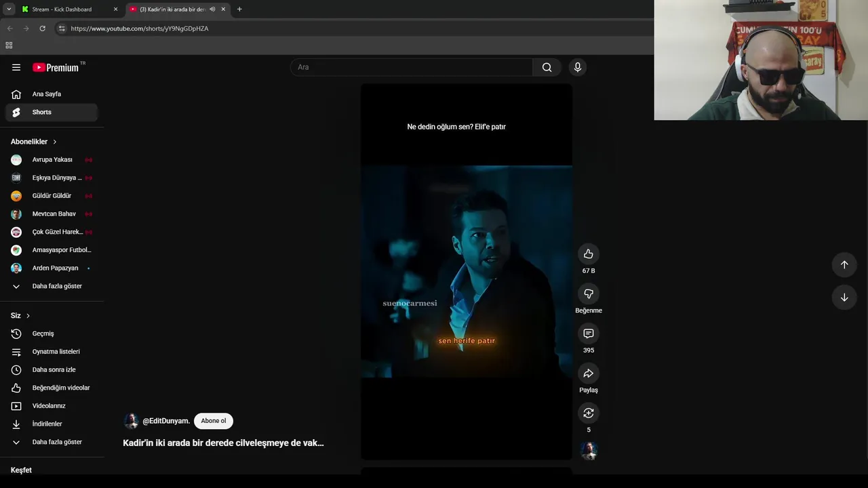This screenshot has height=488, width=868.
Task: Open Mevtcan Bahav subscription channel
Action: (52, 214)
